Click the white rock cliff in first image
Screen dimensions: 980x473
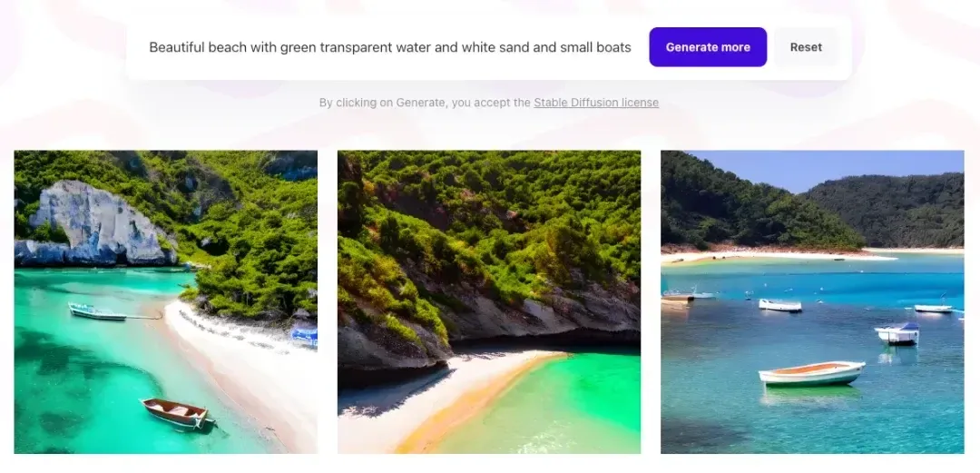tap(97, 224)
